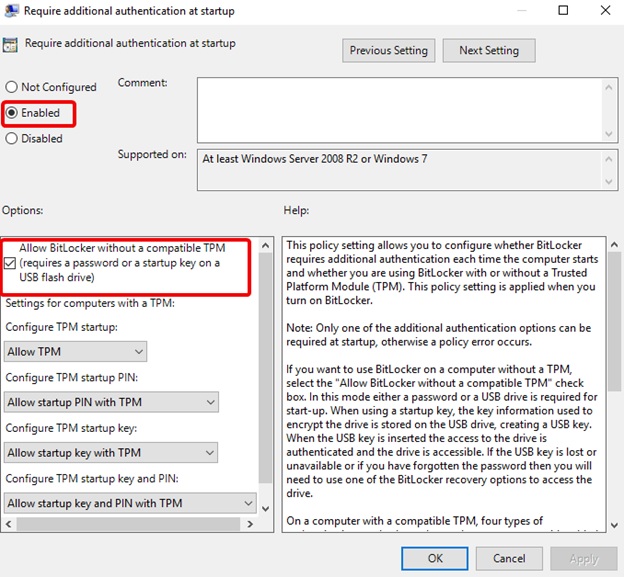Select the Not Configured radio button

coord(12,87)
